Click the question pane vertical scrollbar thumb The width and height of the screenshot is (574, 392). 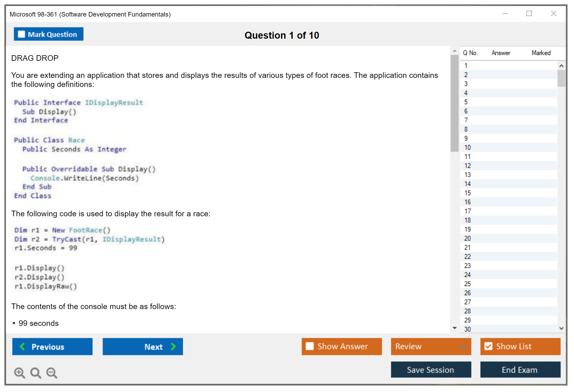click(454, 103)
